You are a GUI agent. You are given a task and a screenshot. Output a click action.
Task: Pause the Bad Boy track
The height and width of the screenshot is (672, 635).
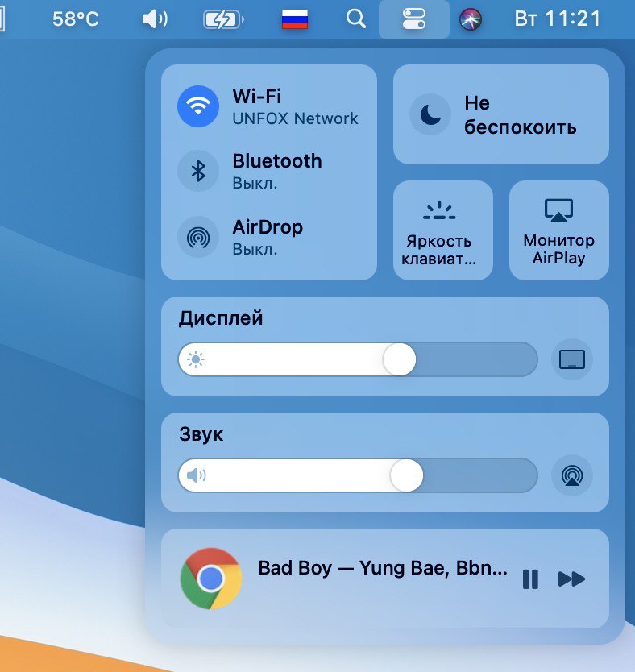coord(530,579)
